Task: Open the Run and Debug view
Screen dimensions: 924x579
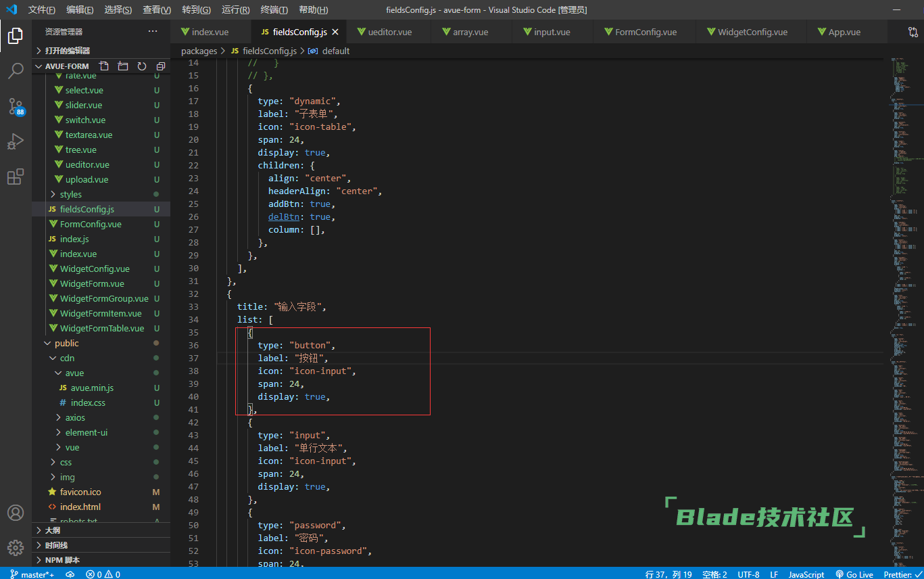Action: (x=16, y=141)
